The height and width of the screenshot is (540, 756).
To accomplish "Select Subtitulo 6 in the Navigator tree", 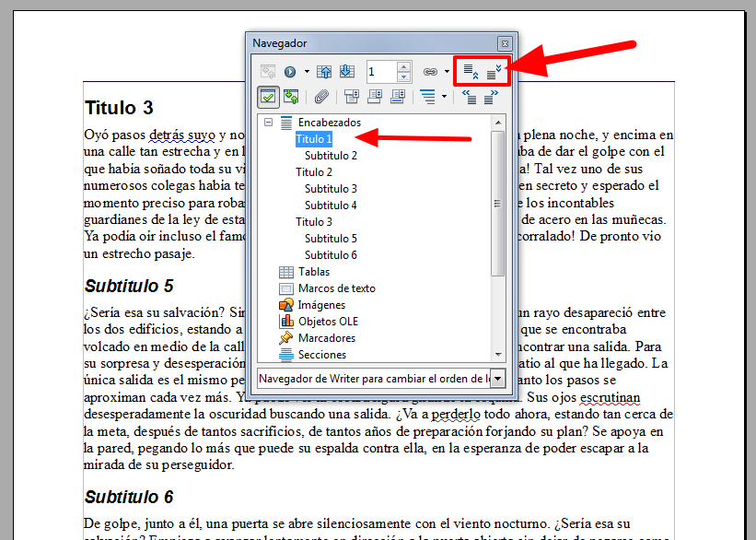I will point(331,255).
